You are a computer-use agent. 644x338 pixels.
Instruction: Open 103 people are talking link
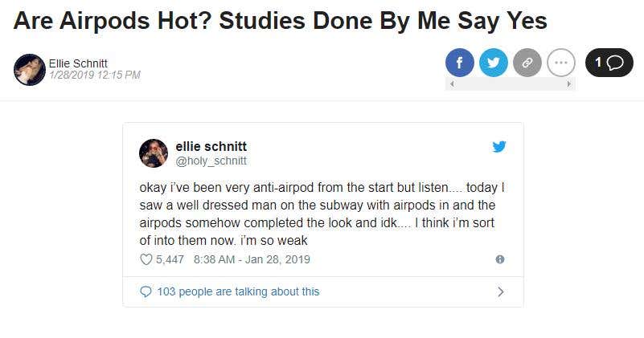(x=238, y=291)
